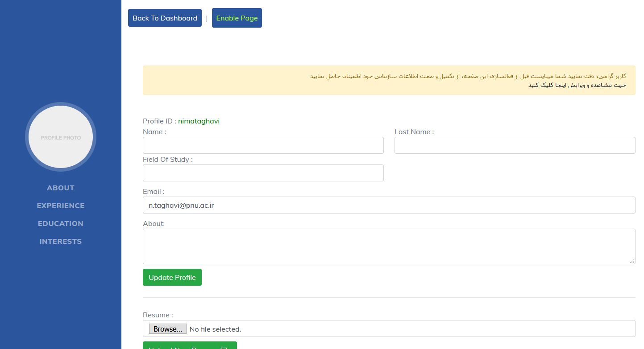Viewport: 644px width, 349px height.
Task: Click the Email field containing n.taghavi@pnu.ac.ir
Action: (389, 205)
